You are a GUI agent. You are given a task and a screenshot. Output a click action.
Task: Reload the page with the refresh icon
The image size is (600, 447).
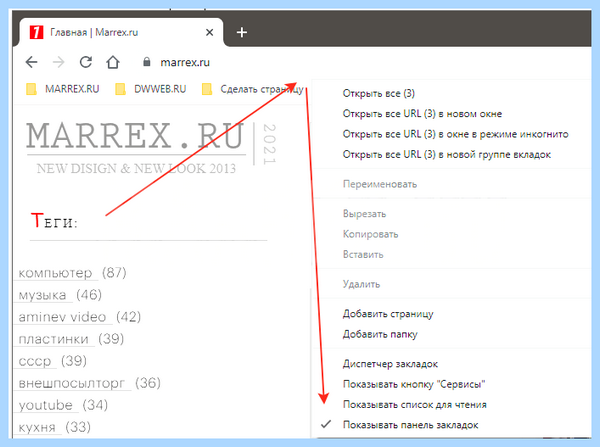[x=86, y=62]
